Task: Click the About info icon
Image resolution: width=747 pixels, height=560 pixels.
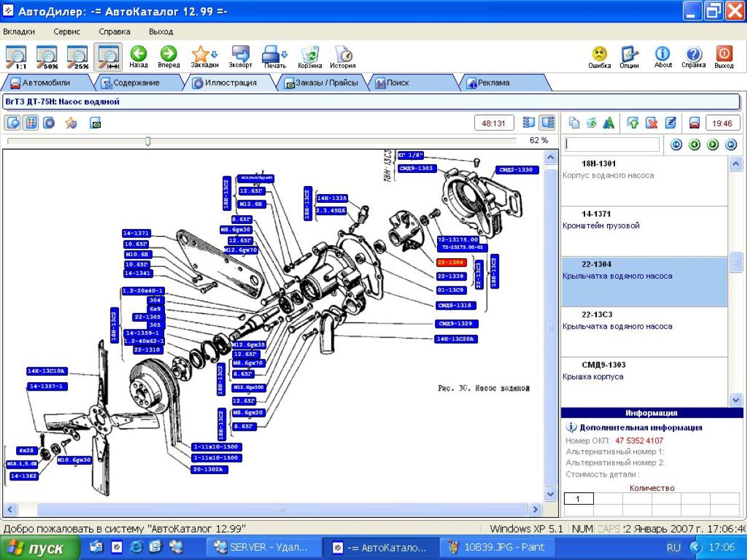Action: point(663,54)
